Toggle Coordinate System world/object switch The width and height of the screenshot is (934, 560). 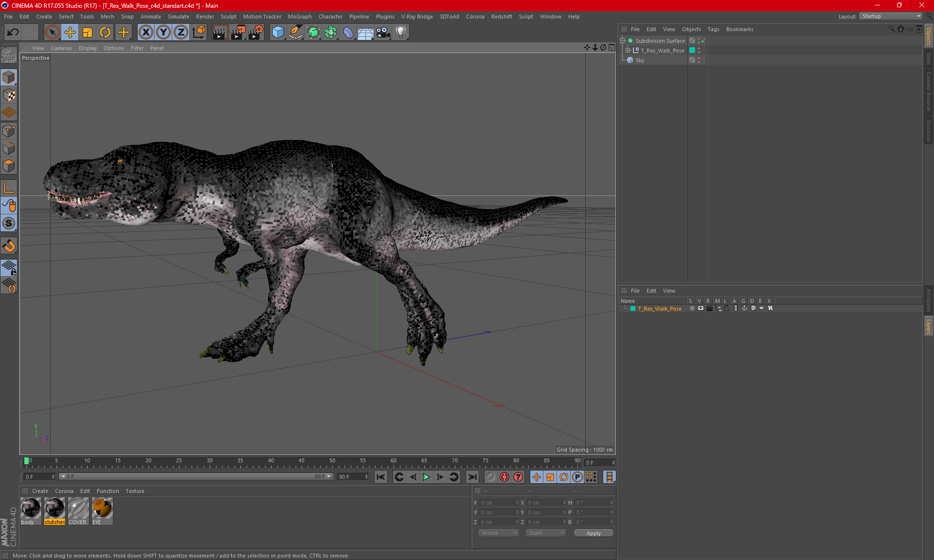point(198,33)
